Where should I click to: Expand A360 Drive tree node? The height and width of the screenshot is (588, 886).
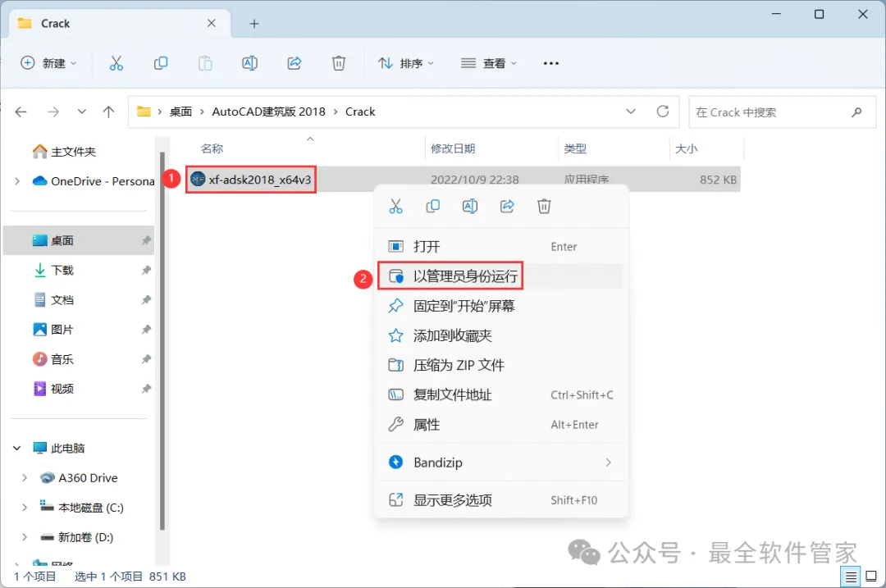click(x=25, y=478)
